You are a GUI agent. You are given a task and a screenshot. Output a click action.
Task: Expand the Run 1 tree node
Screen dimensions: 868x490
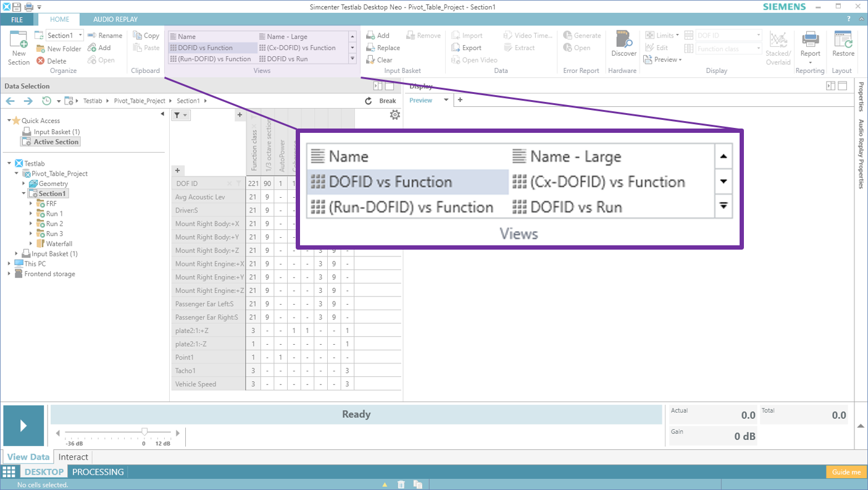(x=31, y=214)
